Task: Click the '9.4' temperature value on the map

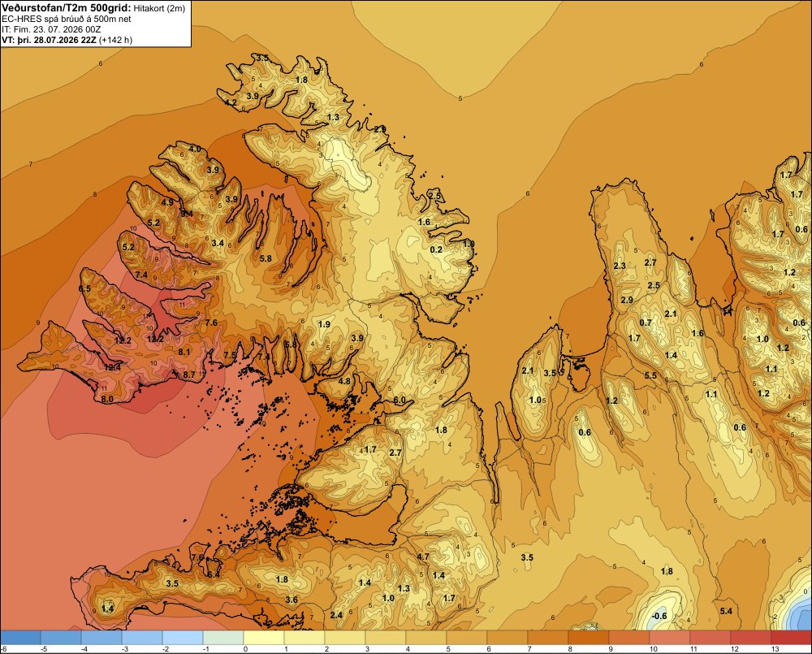Action: (x=187, y=213)
